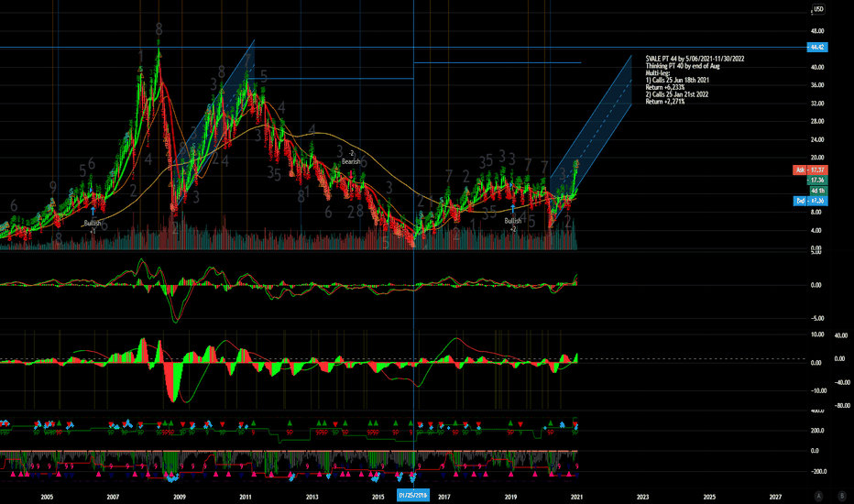
Task: Toggle the 'A' auto-scale button
Action: [818, 495]
